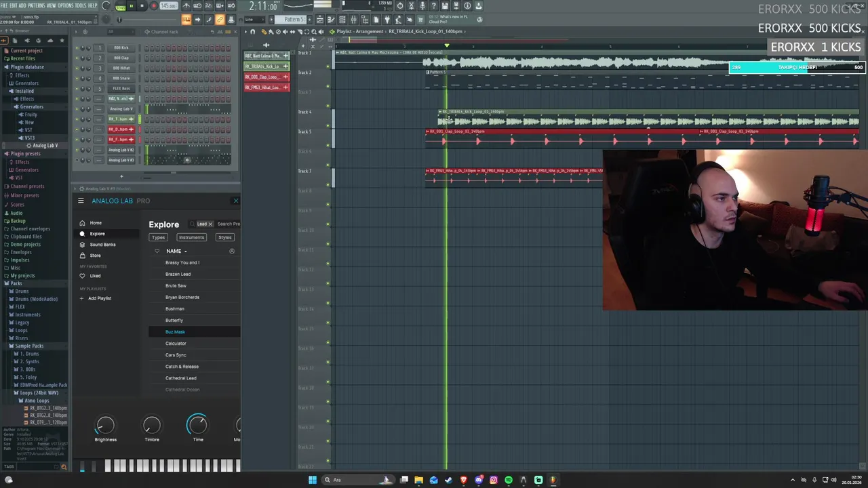Toggle mute LED on 808 Snare channel

click(x=77, y=78)
